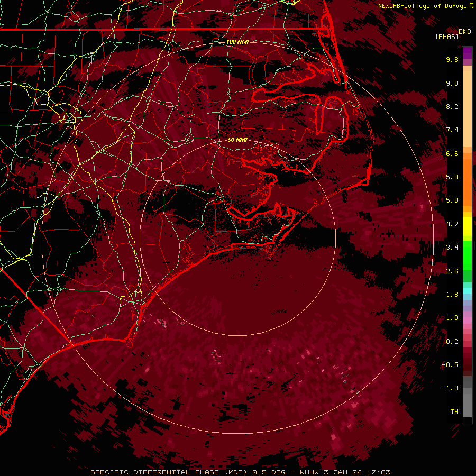476x476 pixels.
Task: Click the 0.2 value on color scale
Action: 452,342
